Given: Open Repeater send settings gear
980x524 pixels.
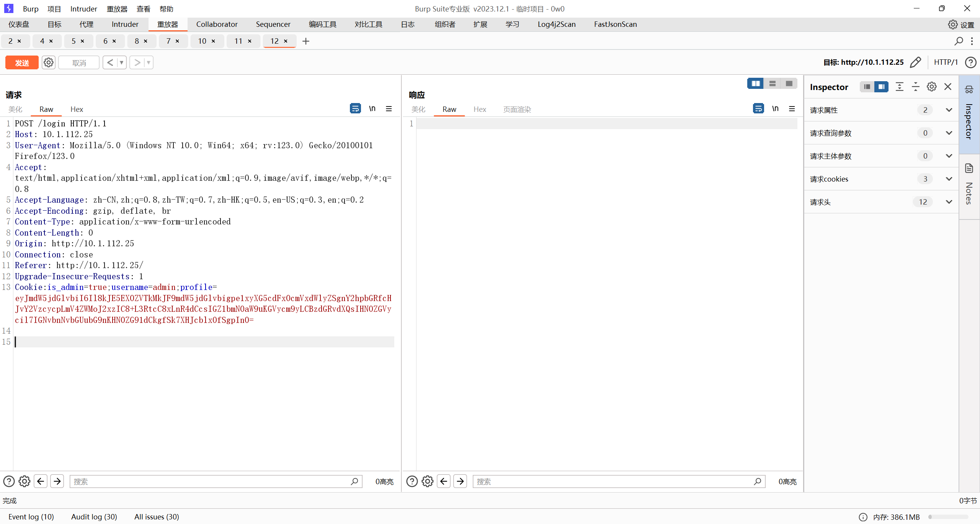Looking at the screenshot, I should pyautogui.click(x=49, y=62).
